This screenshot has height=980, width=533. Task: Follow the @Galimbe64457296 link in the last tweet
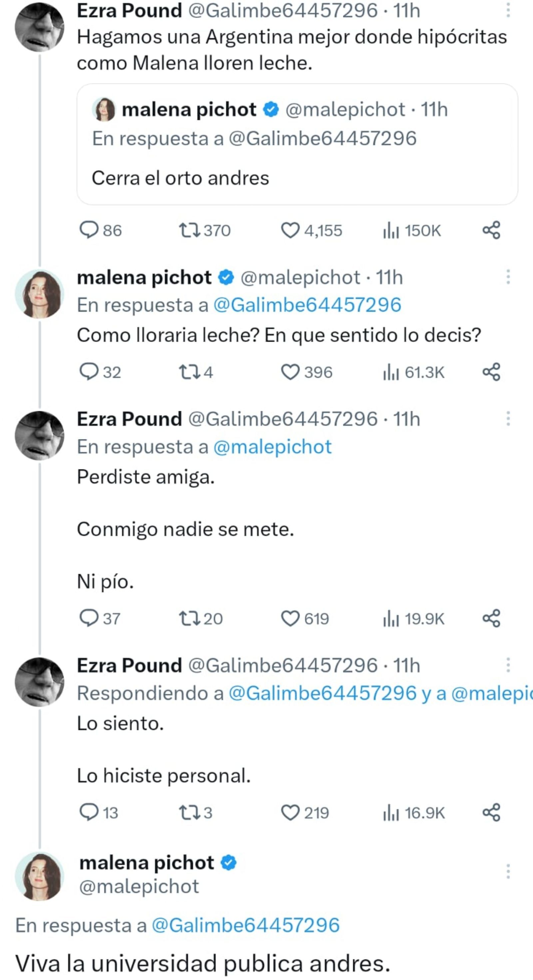tap(246, 925)
